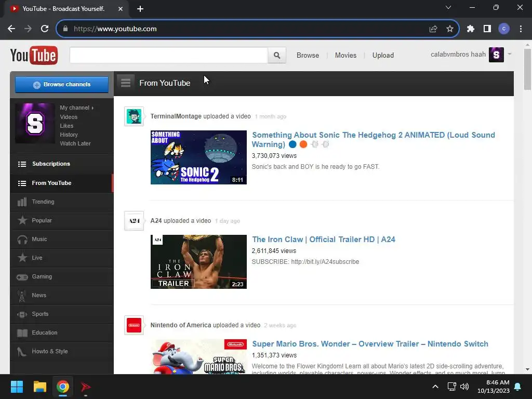The height and width of the screenshot is (399, 532).
Task: Click the red arrow app in the taskbar
Action: point(86,387)
